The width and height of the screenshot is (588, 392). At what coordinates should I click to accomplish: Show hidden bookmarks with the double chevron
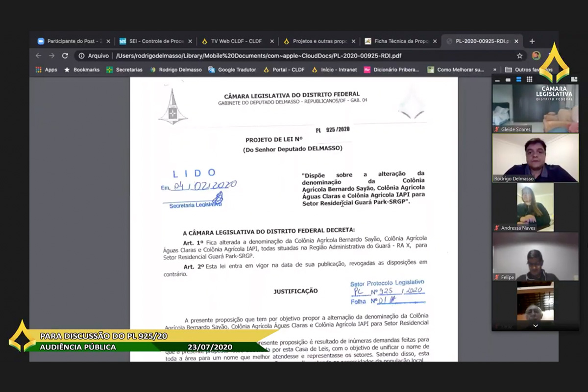(x=495, y=70)
